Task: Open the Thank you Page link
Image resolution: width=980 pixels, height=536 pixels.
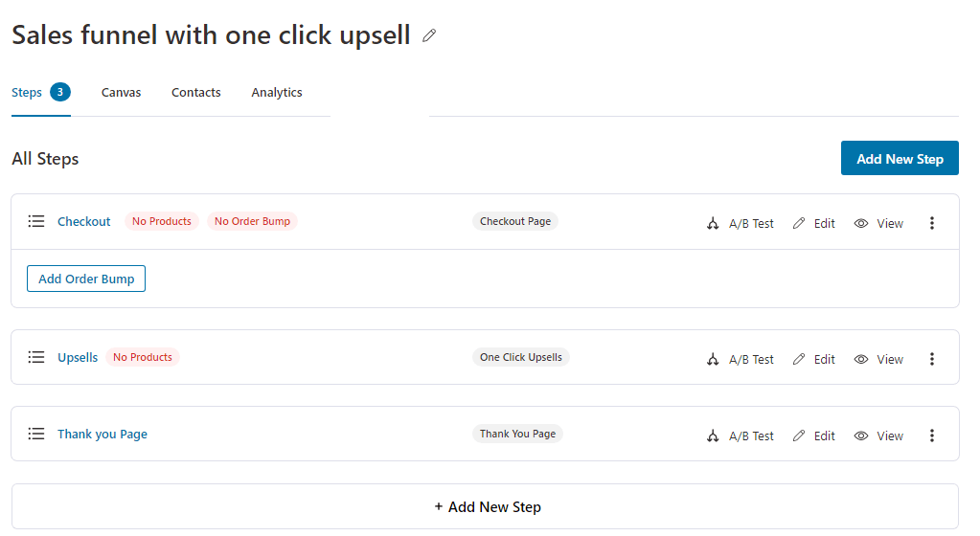Action: tap(103, 435)
